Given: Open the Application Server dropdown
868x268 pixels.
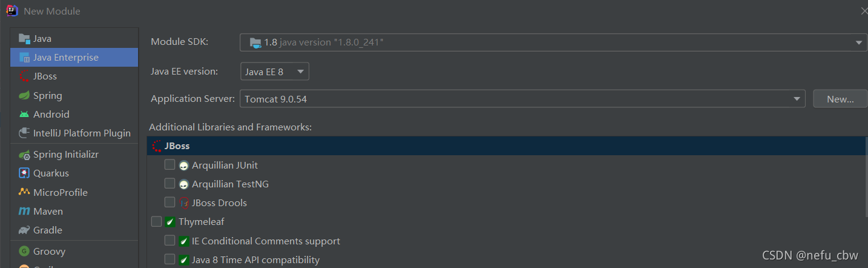Looking at the screenshot, I should click(522, 99).
